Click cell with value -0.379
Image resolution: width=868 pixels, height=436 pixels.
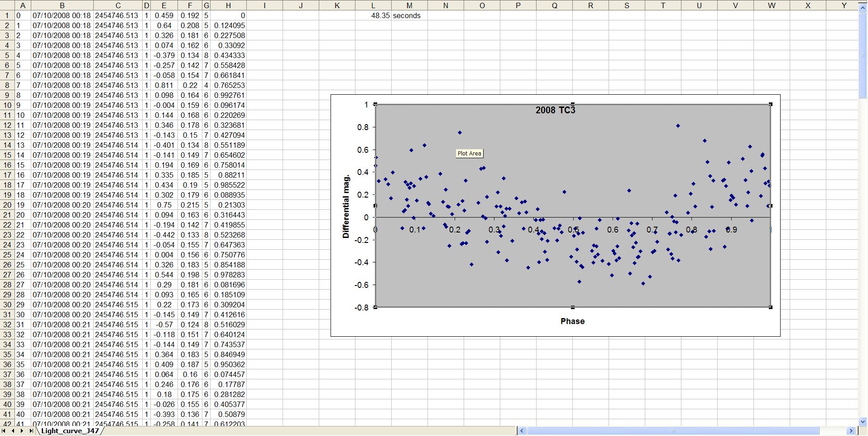pos(163,55)
